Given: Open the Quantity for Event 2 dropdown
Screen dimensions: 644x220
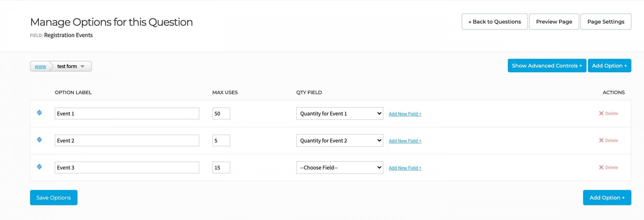Looking at the screenshot, I should (339, 140).
